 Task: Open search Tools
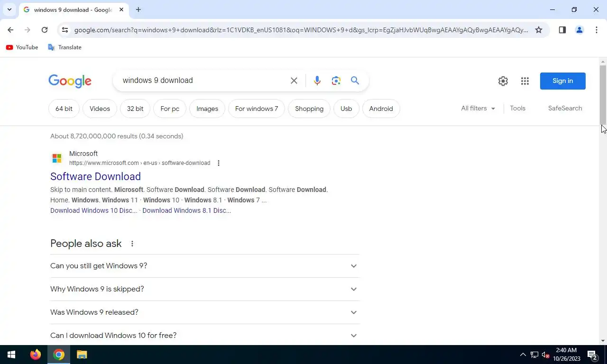[x=518, y=109]
